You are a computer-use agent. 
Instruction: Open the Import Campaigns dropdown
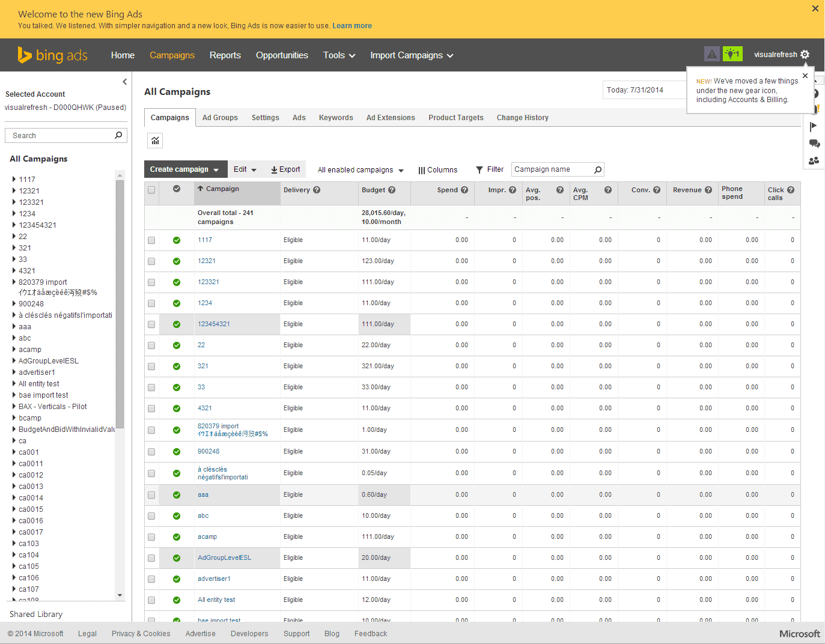click(412, 55)
